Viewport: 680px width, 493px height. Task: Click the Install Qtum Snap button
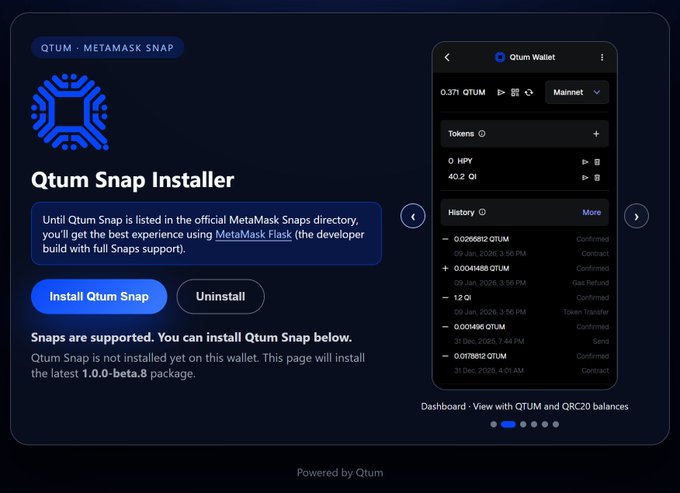click(99, 296)
